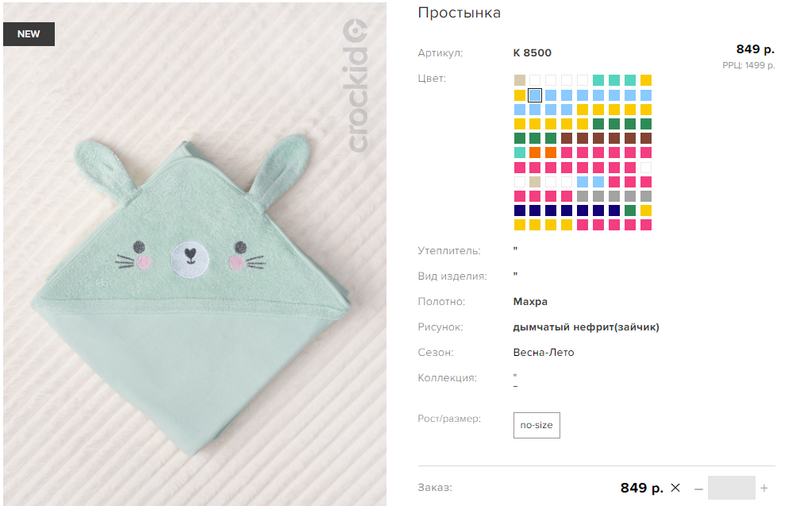Pick the first gray color swatch
Image resolution: width=800 pixels, height=506 pixels.
click(x=582, y=196)
